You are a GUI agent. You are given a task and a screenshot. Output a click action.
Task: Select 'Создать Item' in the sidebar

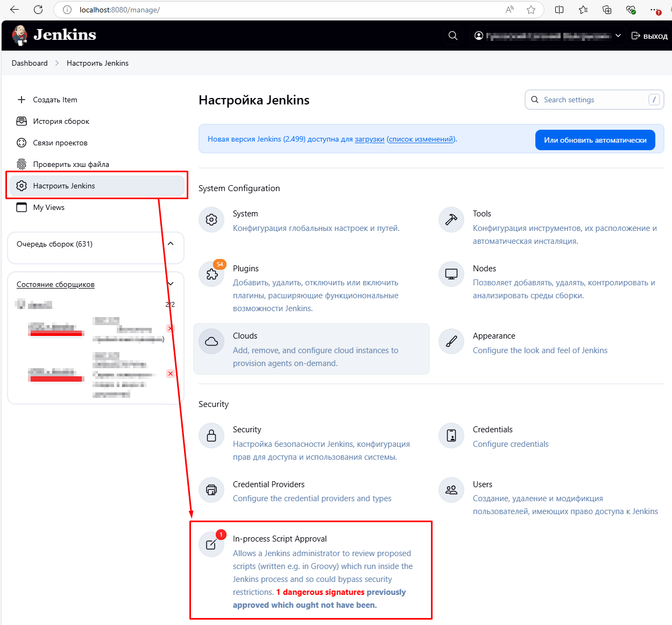click(x=55, y=100)
